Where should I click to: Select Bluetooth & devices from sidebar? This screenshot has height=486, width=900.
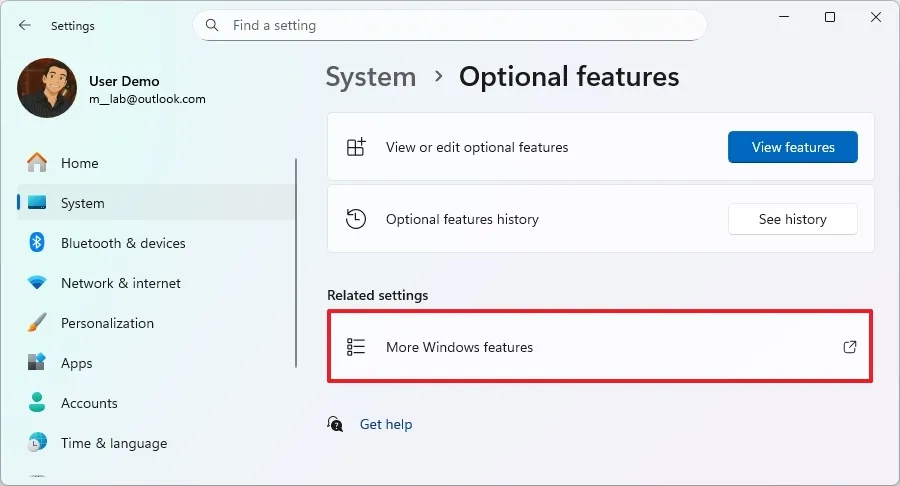[x=123, y=243]
